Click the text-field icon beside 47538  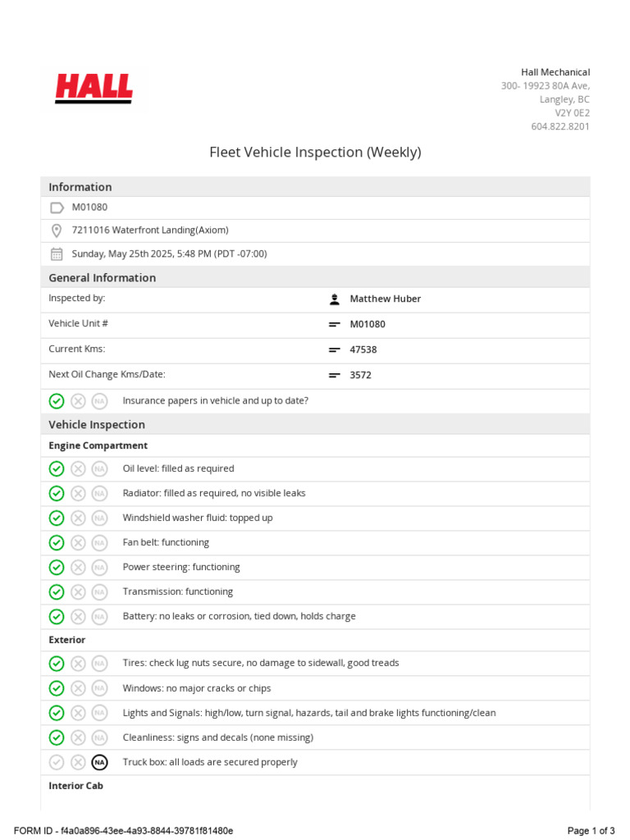[335, 349]
